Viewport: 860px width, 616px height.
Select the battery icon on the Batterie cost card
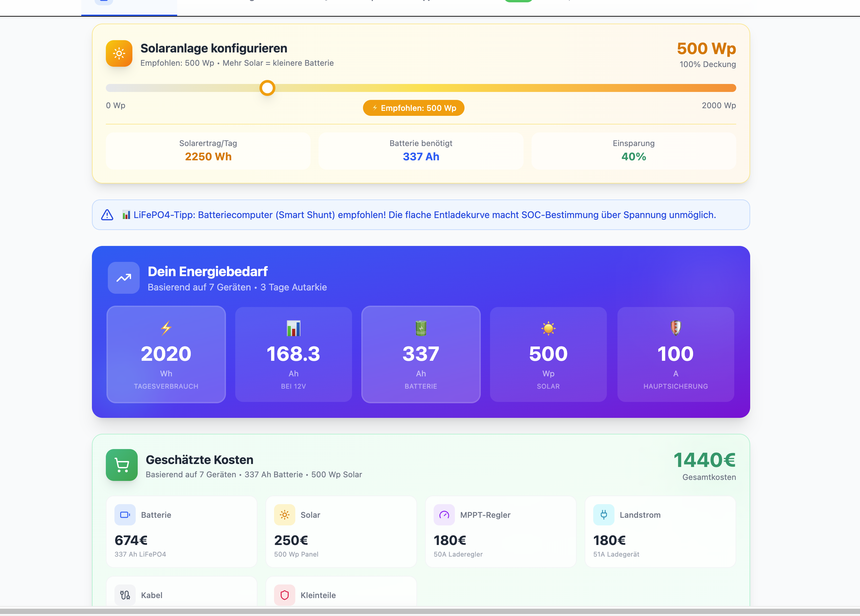(125, 515)
